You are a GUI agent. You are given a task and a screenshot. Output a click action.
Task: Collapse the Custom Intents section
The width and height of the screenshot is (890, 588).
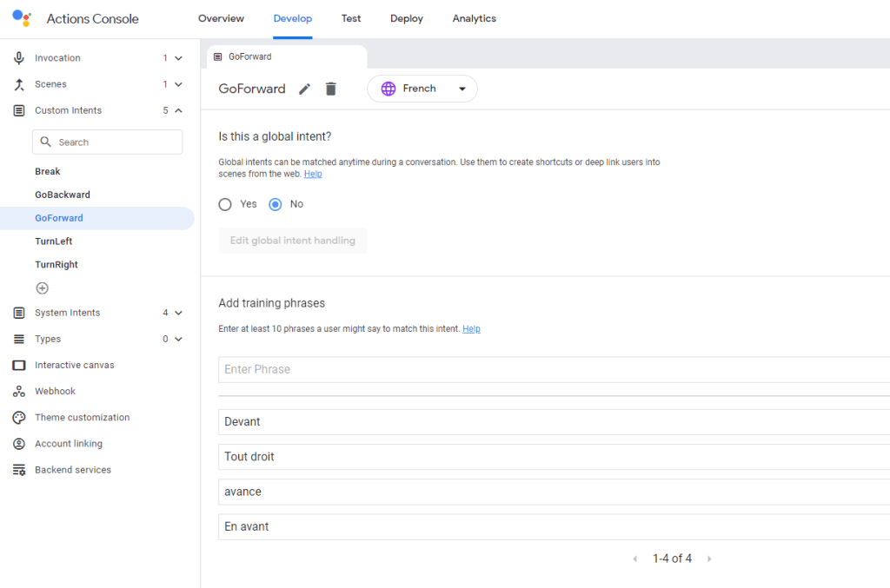click(178, 110)
